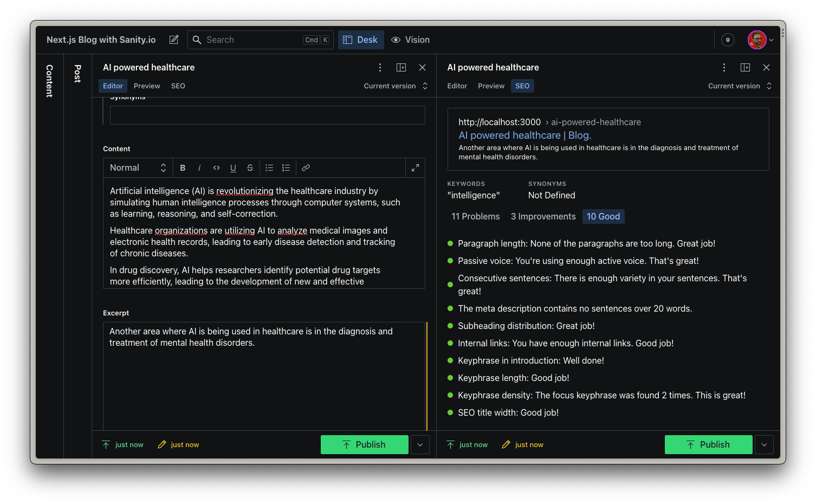Screen dimensions: 816x504
Task: Open Current version dropdown in left pane
Action: tap(396, 86)
